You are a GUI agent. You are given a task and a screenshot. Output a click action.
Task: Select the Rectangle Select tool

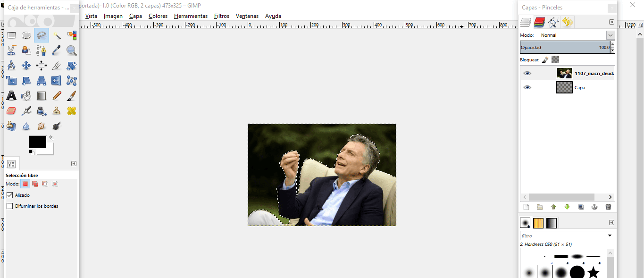point(11,35)
